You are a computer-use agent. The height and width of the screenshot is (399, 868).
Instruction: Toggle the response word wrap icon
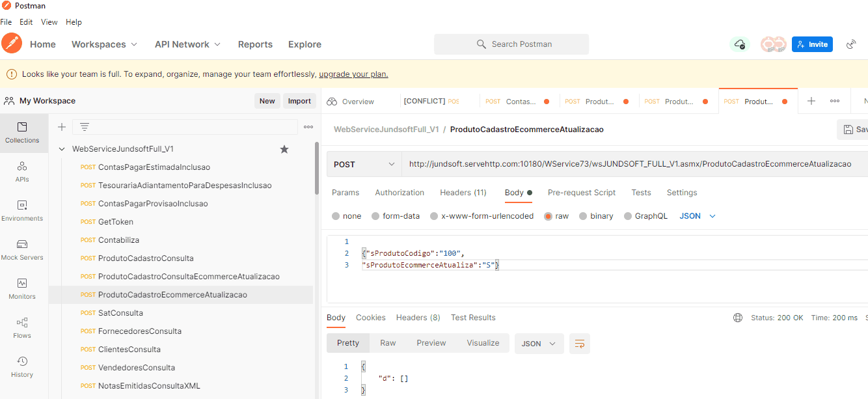pos(579,344)
